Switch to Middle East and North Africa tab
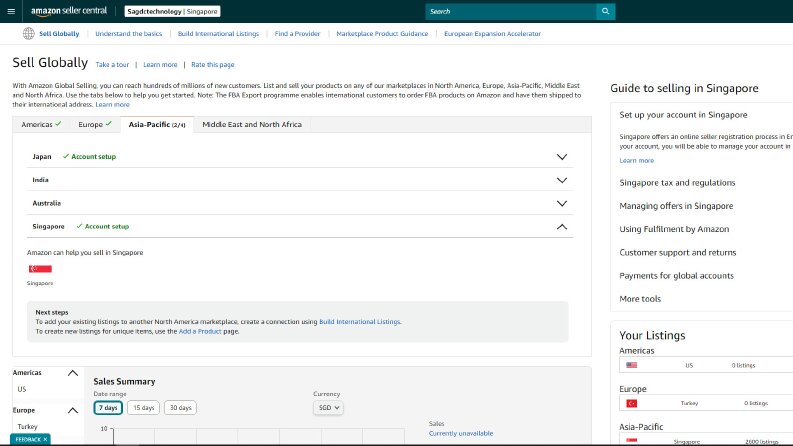This screenshot has width=793, height=446. click(252, 124)
